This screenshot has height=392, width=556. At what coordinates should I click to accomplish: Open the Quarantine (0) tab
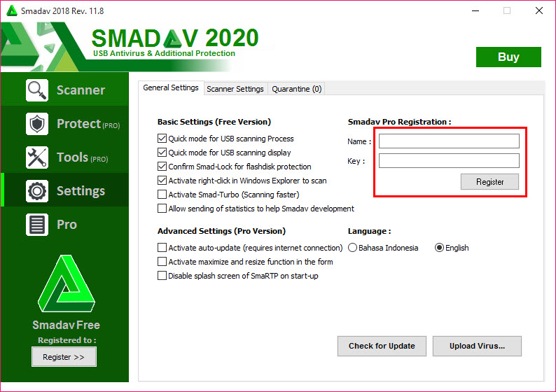[296, 89]
